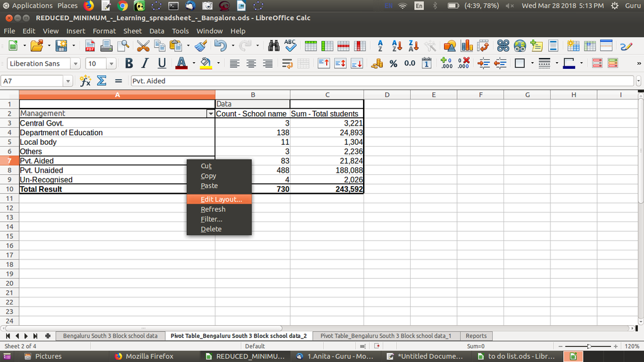Sort data ascending A to Z
This screenshot has width=644, height=362.
click(x=395, y=45)
